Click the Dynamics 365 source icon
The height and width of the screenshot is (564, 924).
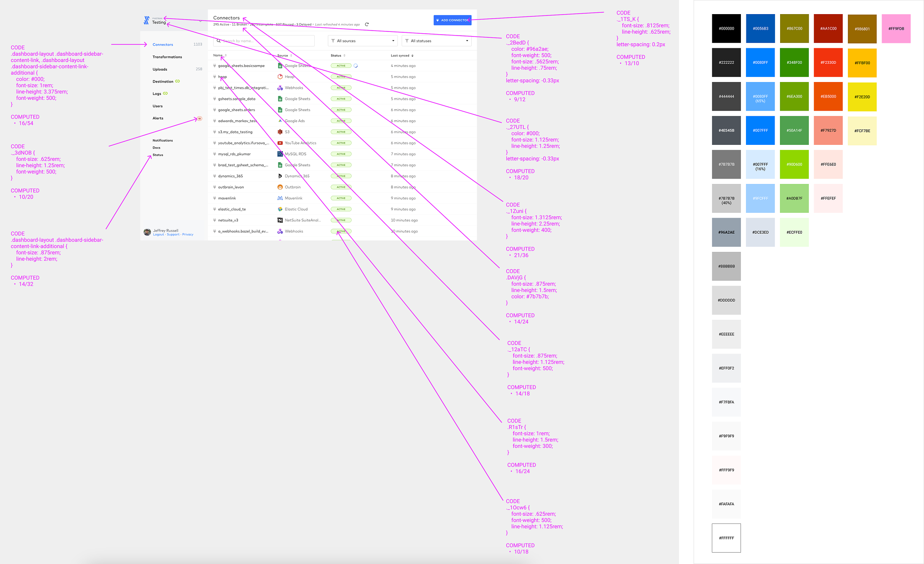(280, 176)
